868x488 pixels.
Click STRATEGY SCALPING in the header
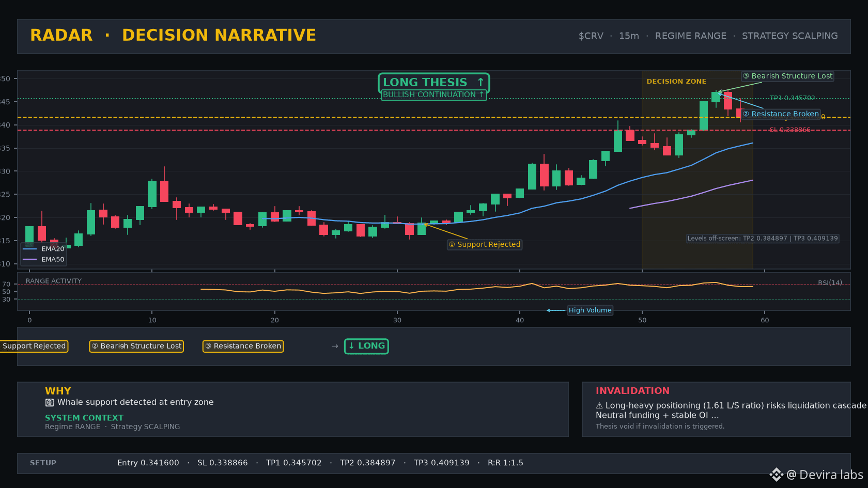(790, 36)
